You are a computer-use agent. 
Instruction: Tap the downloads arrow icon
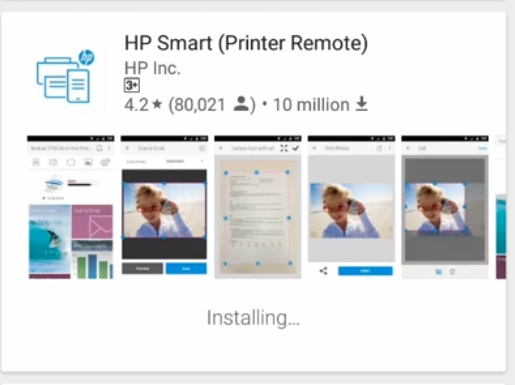361,104
